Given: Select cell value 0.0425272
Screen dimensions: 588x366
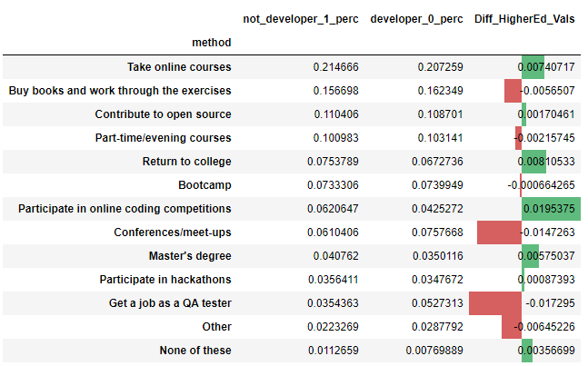Looking at the screenshot, I should (x=438, y=208).
